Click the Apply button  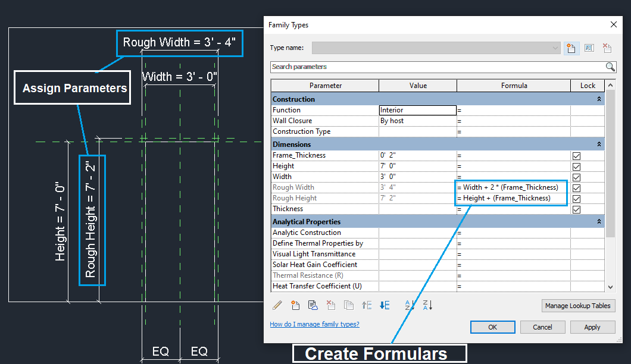592,327
